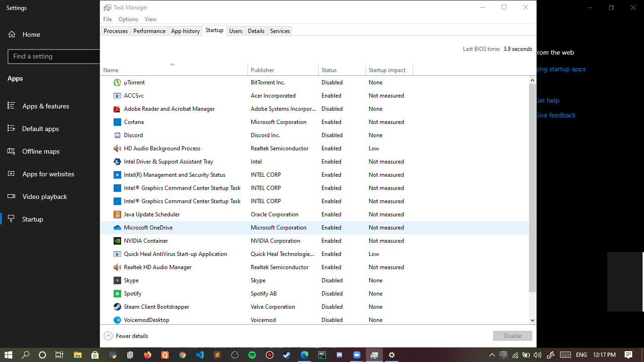
Task: Click the Give feedback link in Settings
Action: pyautogui.click(x=556, y=115)
